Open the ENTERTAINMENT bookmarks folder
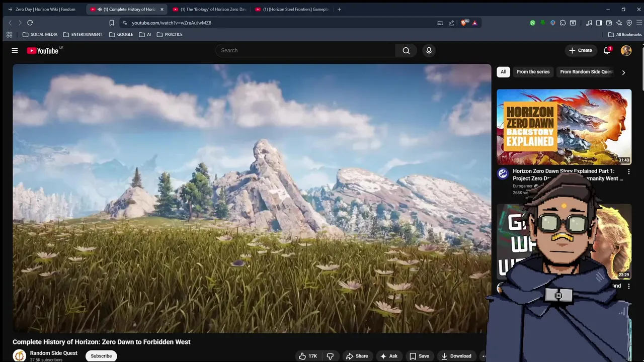Image resolution: width=644 pixels, height=362 pixels. (x=83, y=35)
